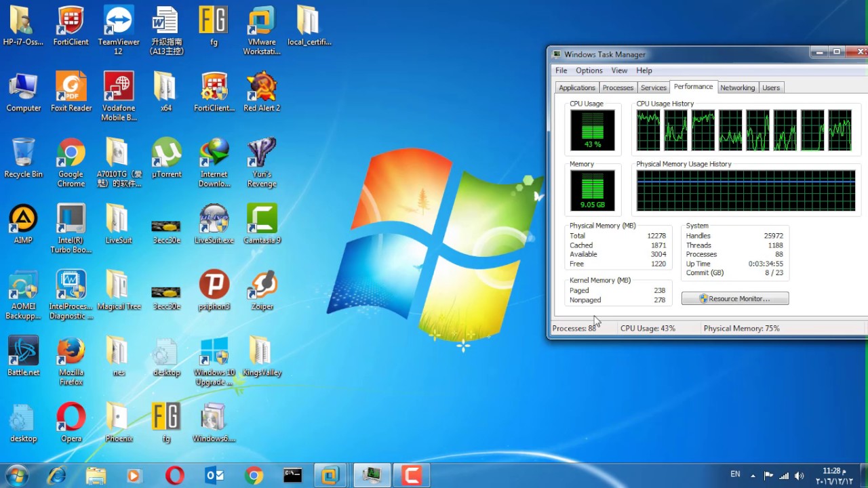Select AOMEI Backupper shortcut
Screen dimensions: 868x488
point(24,296)
